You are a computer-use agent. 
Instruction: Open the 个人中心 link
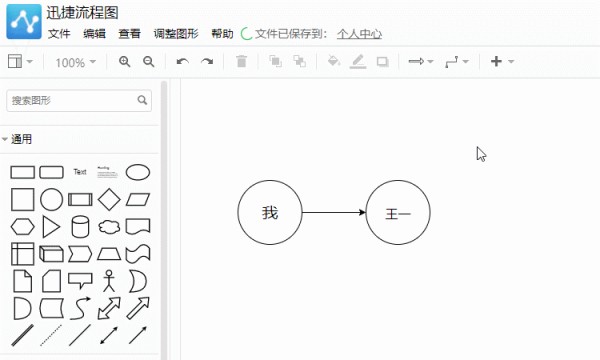click(359, 34)
